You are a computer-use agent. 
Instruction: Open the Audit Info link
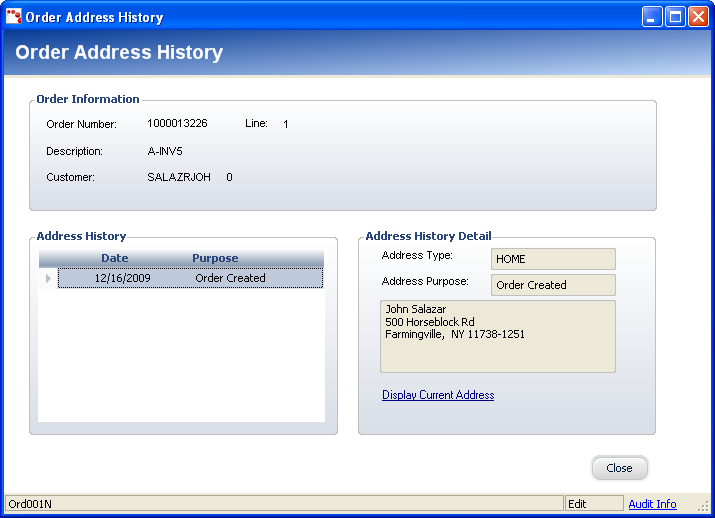point(652,504)
